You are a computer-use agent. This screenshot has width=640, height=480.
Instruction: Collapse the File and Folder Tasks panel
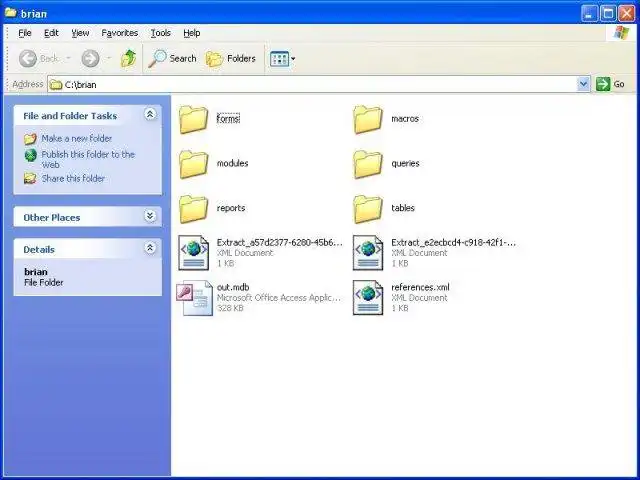click(x=150, y=114)
